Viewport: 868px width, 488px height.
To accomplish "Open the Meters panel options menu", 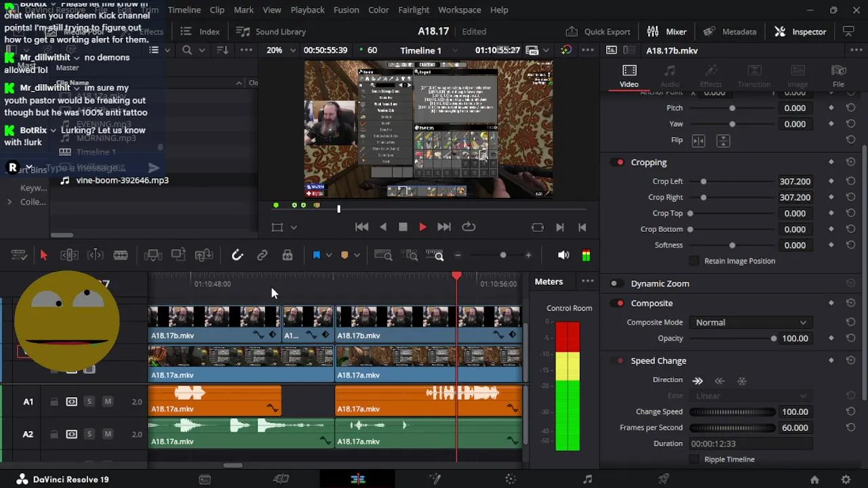I will 587,282.
